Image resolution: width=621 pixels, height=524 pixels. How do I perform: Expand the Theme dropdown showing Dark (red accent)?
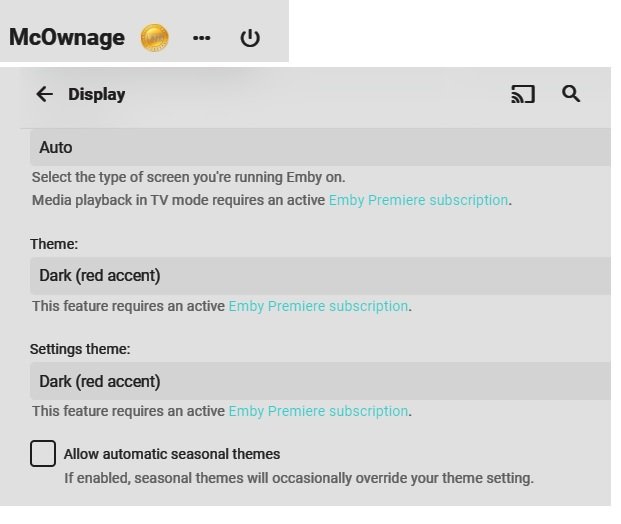[x=320, y=275]
